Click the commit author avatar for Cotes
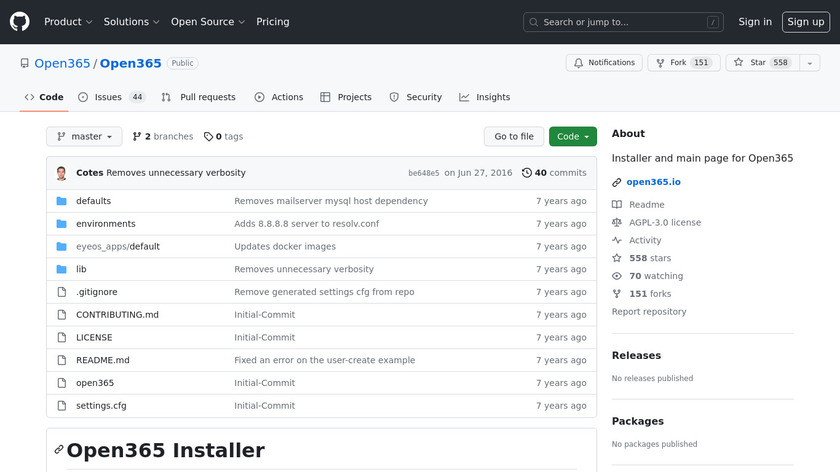This screenshot has width=840, height=472. pos(62,173)
